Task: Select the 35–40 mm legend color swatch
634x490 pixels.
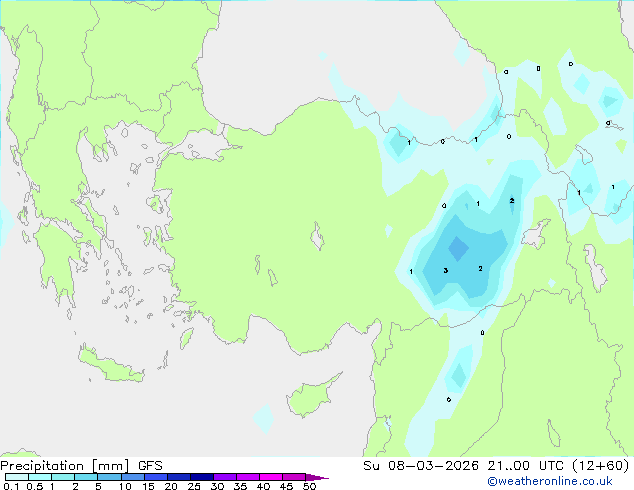Action: pyautogui.click(x=248, y=477)
